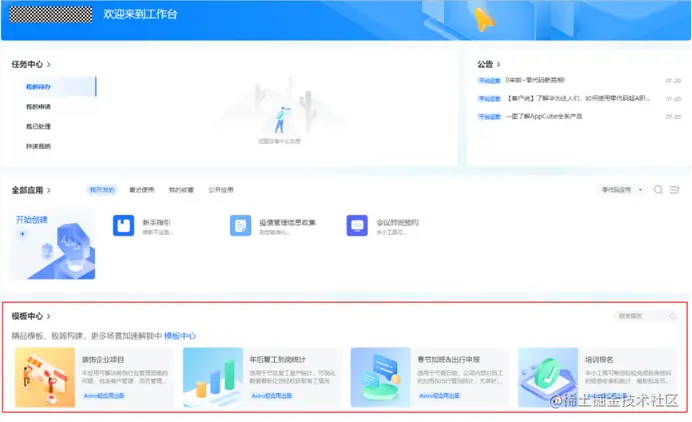The width and height of the screenshot is (692, 422).
Task: Open the 培训报名 template thumbnail
Action: (x=548, y=377)
